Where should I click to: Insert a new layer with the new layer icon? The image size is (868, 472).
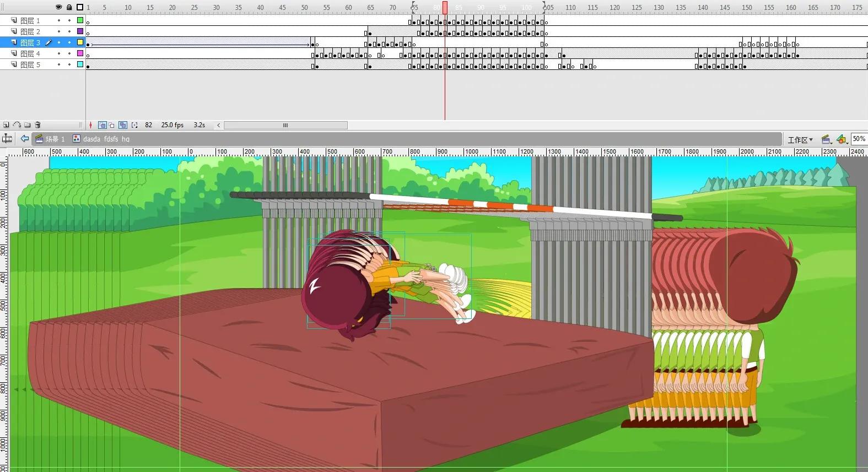[6, 125]
